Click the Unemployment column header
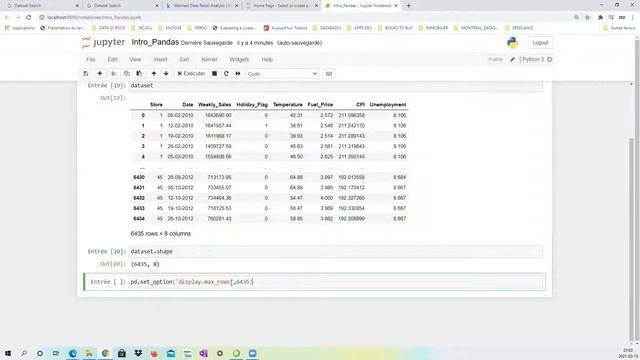640x360 pixels. 388,105
